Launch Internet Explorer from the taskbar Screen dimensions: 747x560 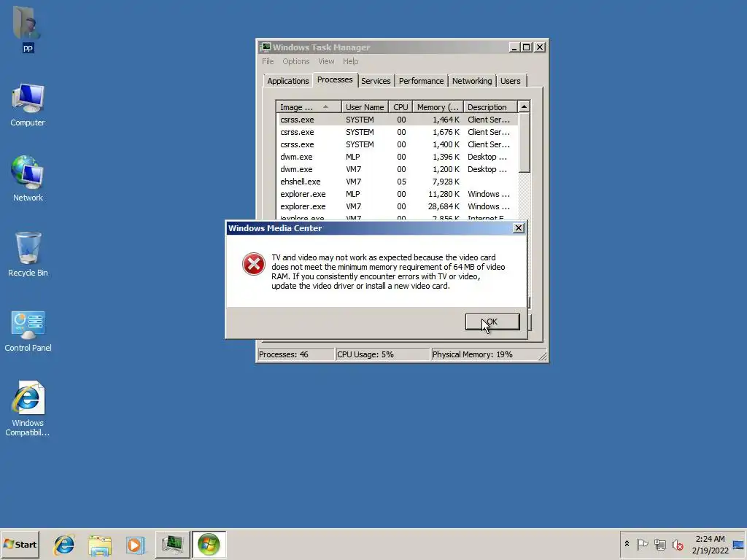tap(64, 545)
